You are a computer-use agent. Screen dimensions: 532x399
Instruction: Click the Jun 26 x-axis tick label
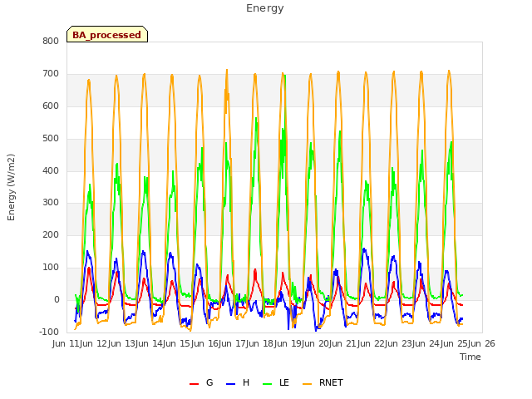click(x=481, y=343)
